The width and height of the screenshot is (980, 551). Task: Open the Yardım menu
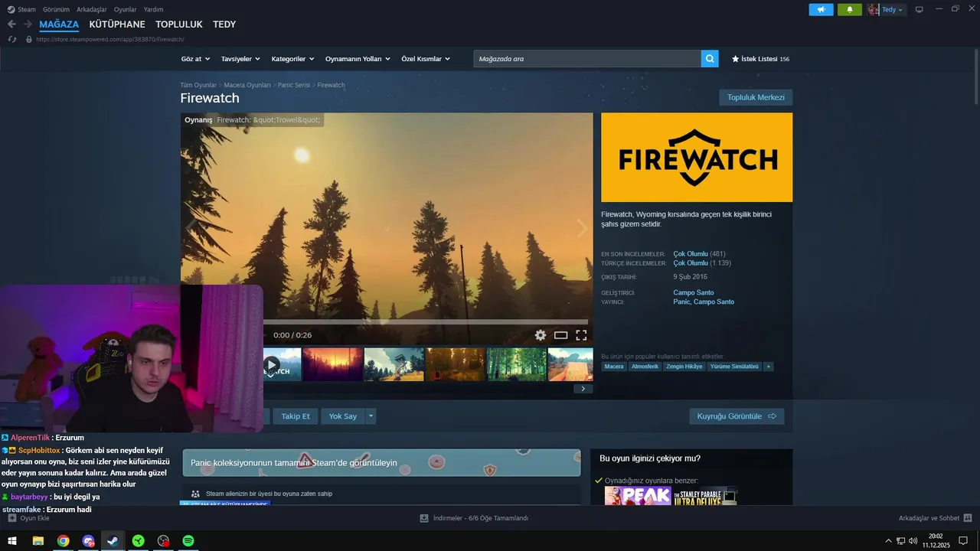154,9
